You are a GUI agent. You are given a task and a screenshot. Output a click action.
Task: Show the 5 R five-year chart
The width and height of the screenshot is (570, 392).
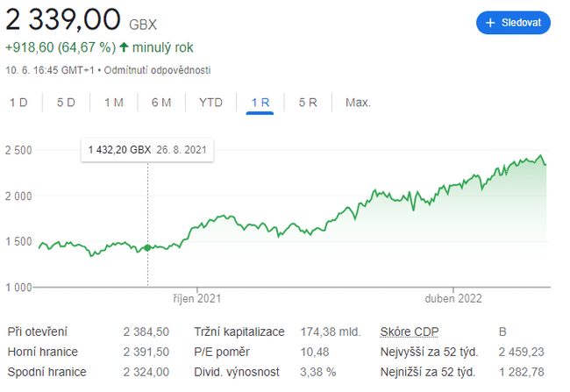coord(308,103)
